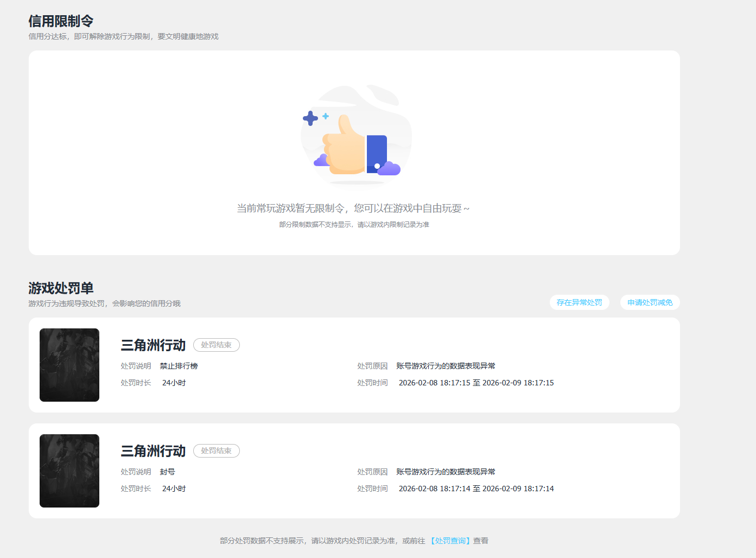
Task: Click 账号游戏行为的数据表现异常 in the 封号 card
Action: point(446,472)
